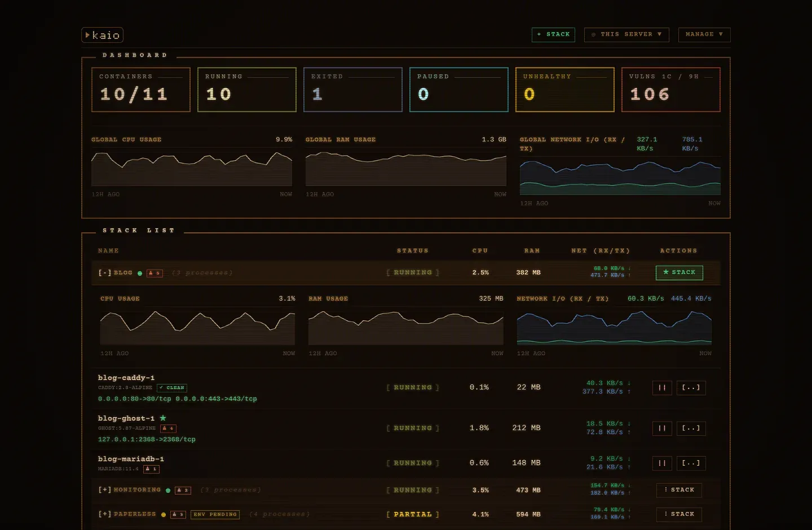Select the UNHEALTHY 0 card
812x530 pixels.
(x=565, y=90)
